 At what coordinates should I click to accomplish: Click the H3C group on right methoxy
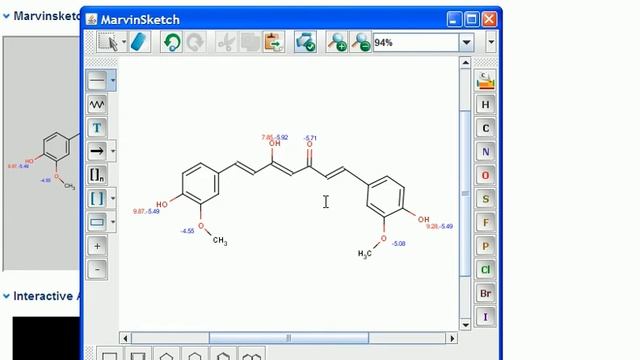click(365, 254)
